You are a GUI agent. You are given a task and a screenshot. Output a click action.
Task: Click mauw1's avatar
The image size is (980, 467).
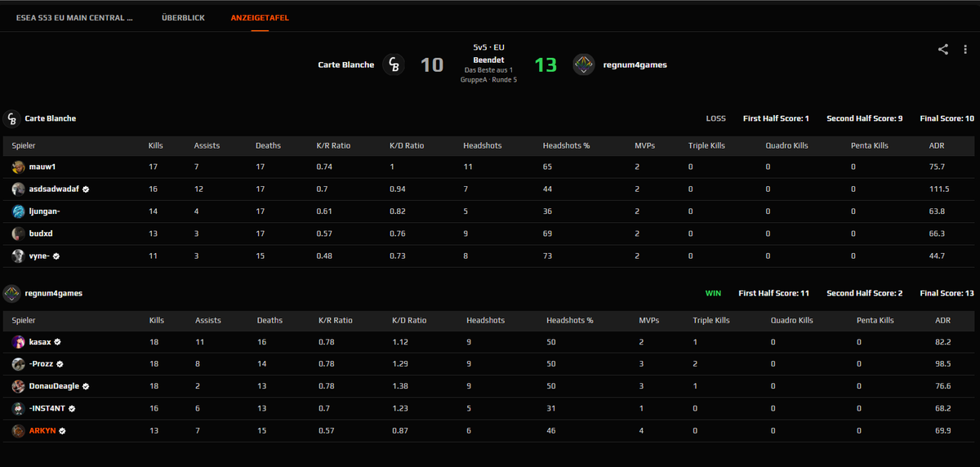pos(18,167)
